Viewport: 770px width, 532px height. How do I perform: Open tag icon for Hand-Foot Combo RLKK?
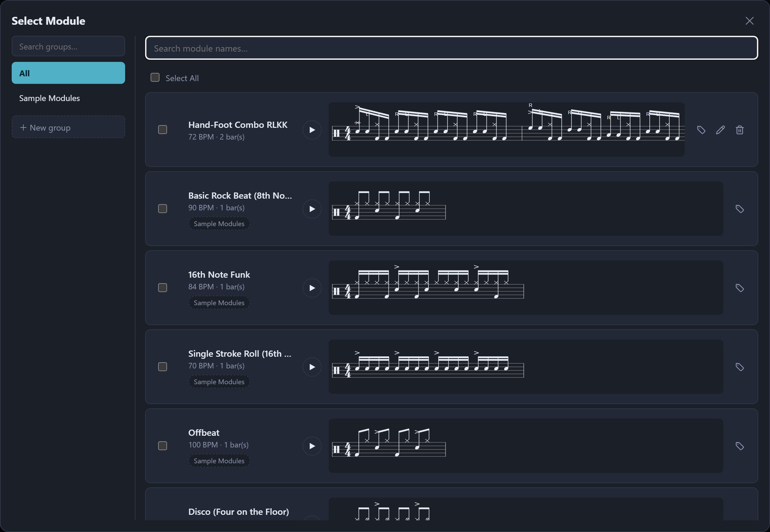(701, 130)
